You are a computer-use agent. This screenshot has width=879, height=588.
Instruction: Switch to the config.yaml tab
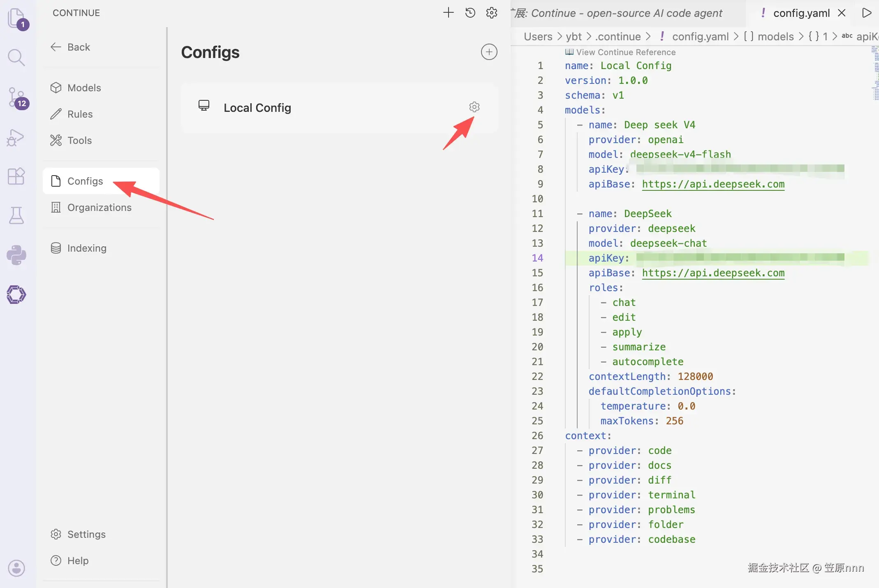point(801,13)
